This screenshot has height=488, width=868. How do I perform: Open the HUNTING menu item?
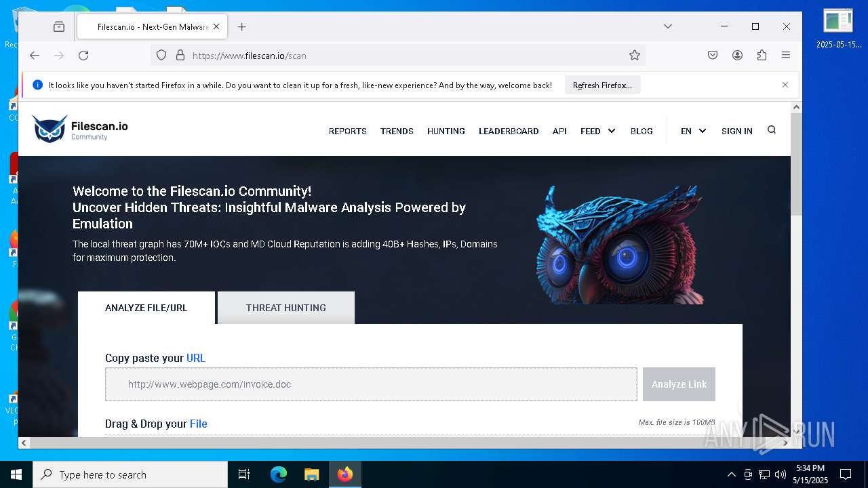(x=446, y=131)
